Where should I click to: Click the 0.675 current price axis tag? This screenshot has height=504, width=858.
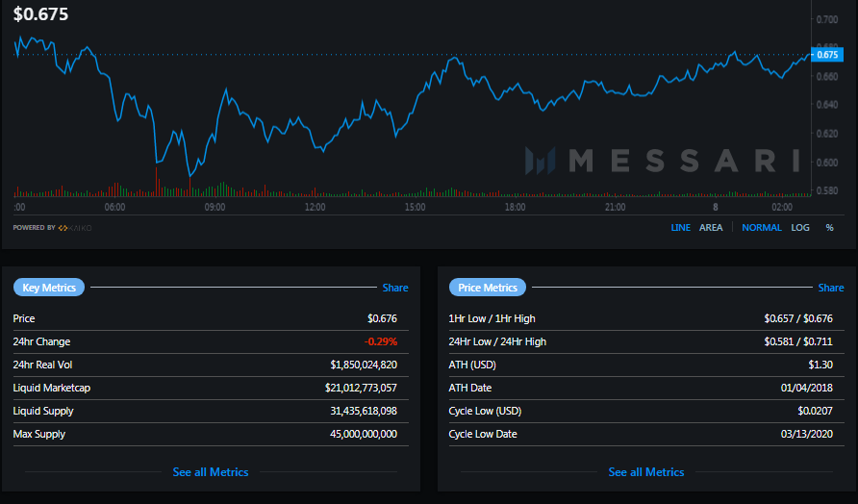(x=827, y=55)
